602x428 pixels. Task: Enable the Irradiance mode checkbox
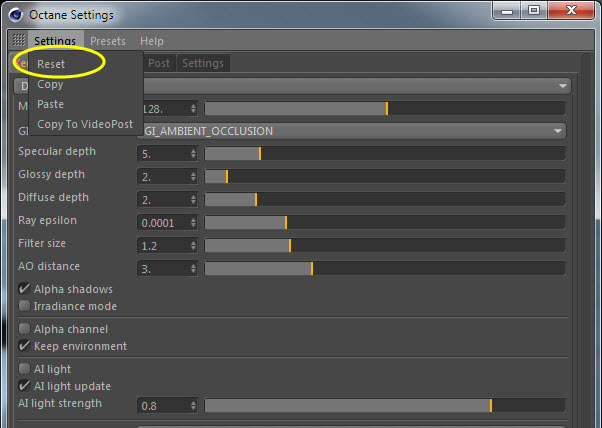(x=24, y=306)
